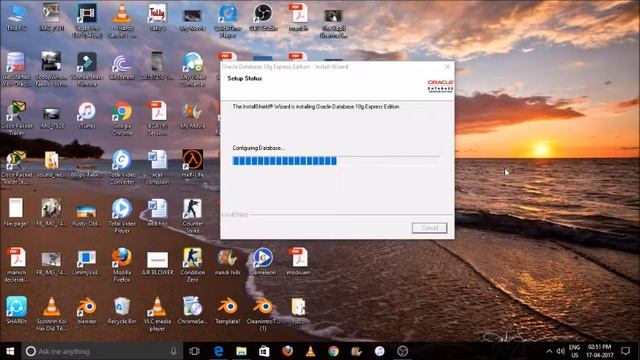Open the My Movie desktop file
The width and height of the screenshot is (640, 360).
(x=193, y=116)
